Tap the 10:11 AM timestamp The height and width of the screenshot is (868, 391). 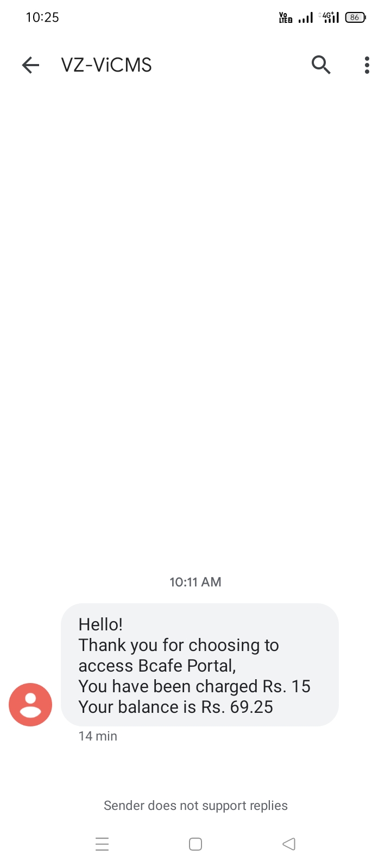(x=195, y=582)
